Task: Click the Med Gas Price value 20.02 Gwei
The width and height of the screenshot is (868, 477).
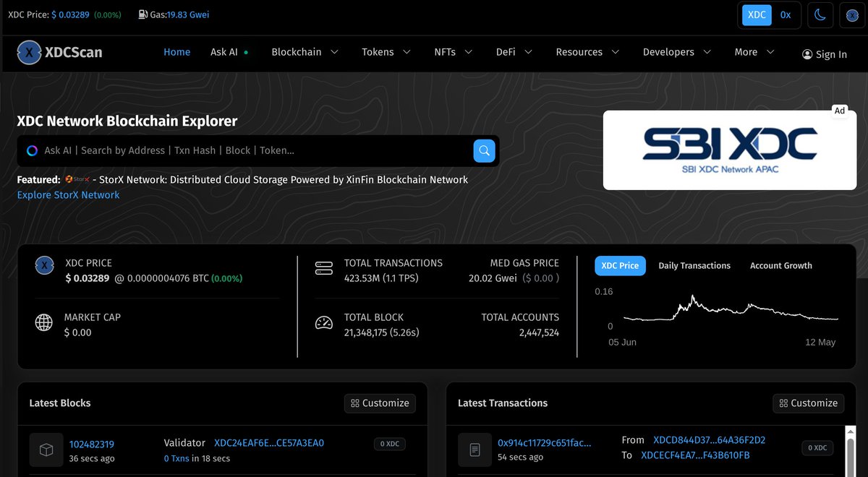Action: pos(492,278)
